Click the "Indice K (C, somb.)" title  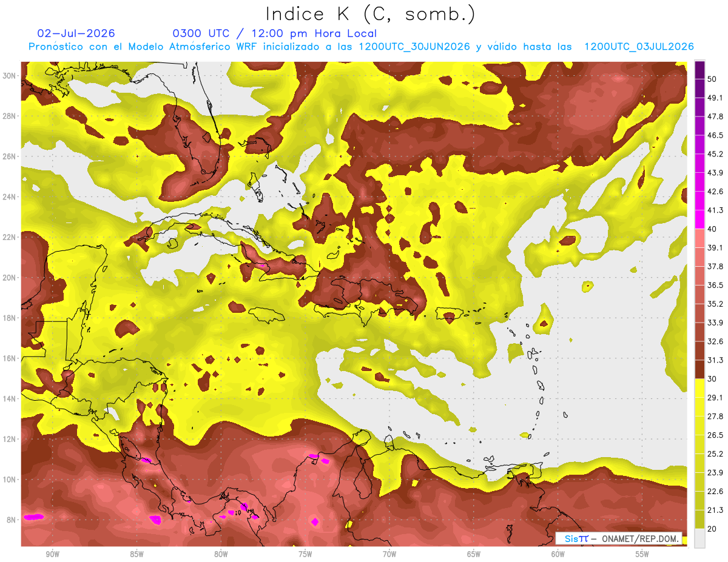pos(371,14)
